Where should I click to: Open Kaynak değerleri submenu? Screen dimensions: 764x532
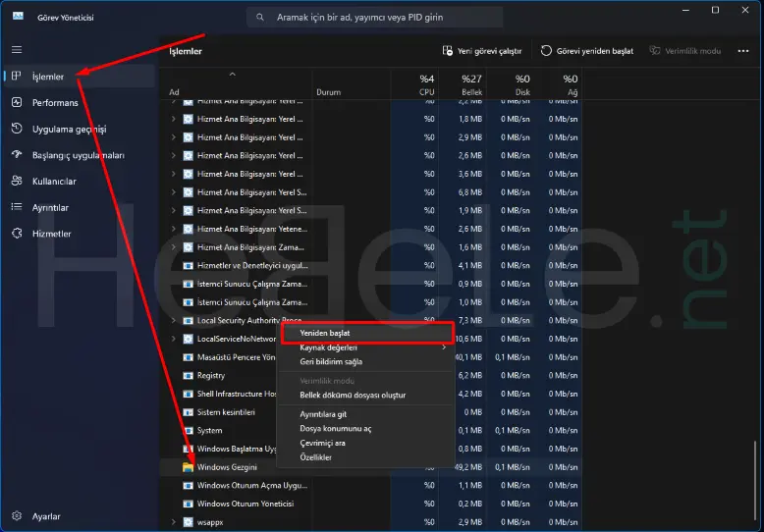[366, 347]
